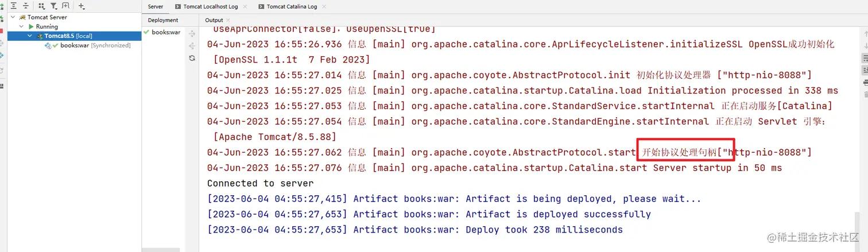Screen dimensions: 868x252
Task: Collapse the Tomcat8.5 [local] node chevron
Action: click(30, 36)
